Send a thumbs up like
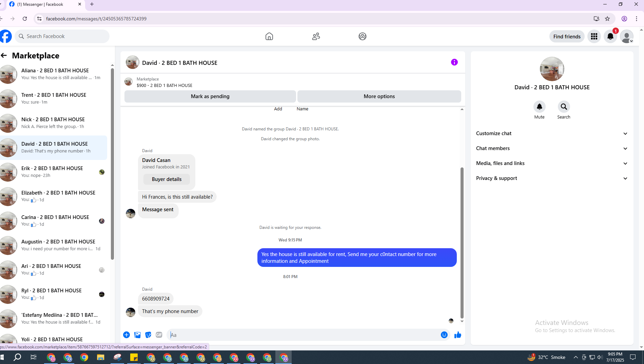 (458, 335)
